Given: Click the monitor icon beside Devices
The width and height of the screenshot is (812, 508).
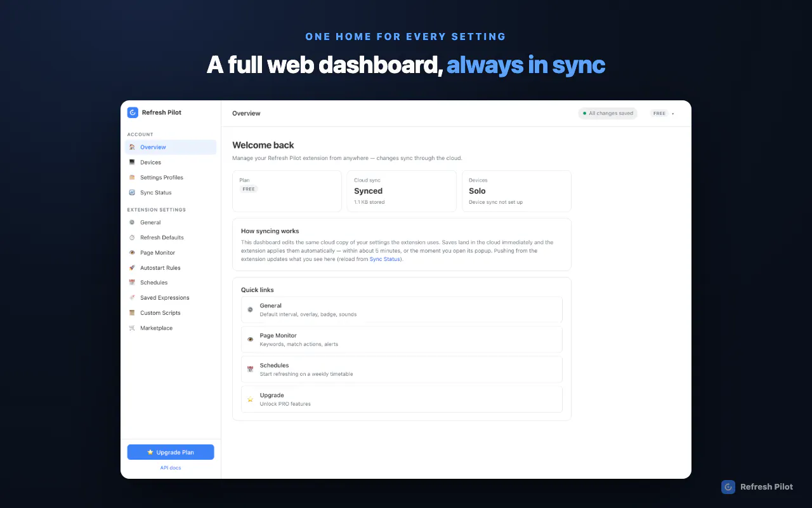Looking at the screenshot, I should click(132, 163).
